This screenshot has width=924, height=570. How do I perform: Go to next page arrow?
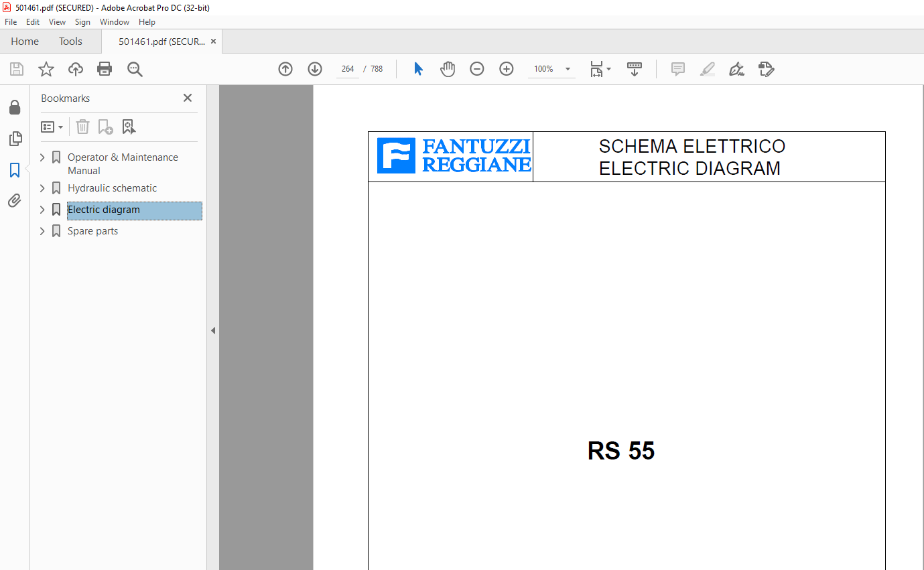click(315, 69)
